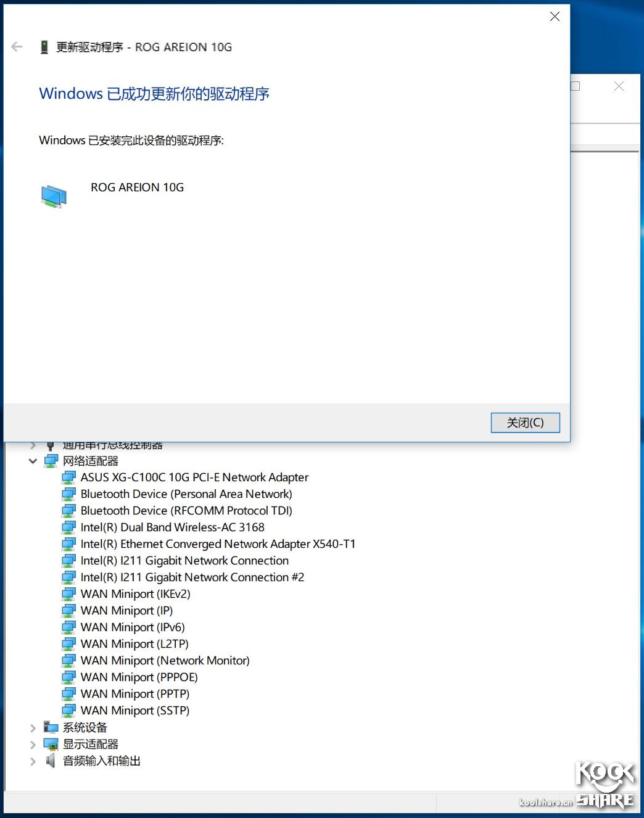Click the Intel I211 Connection #2 icon
The height and width of the screenshot is (818, 644).
coord(69,577)
